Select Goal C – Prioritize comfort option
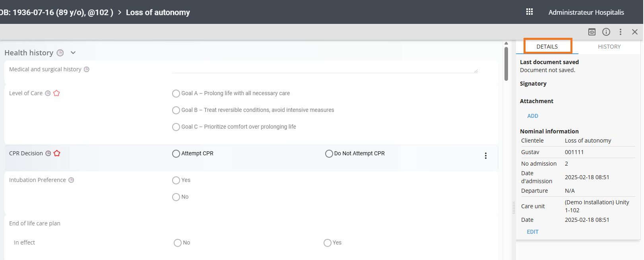Screen dimensions: 644x260 point(176,127)
